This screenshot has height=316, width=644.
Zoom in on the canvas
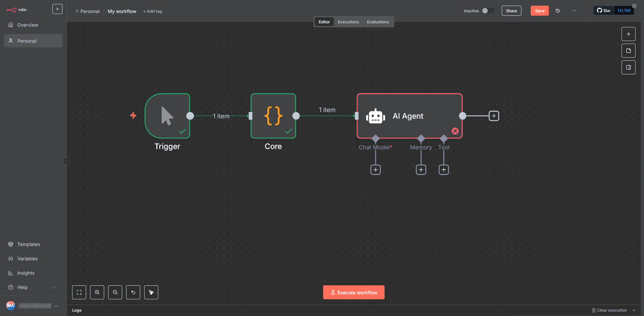click(x=97, y=293)
